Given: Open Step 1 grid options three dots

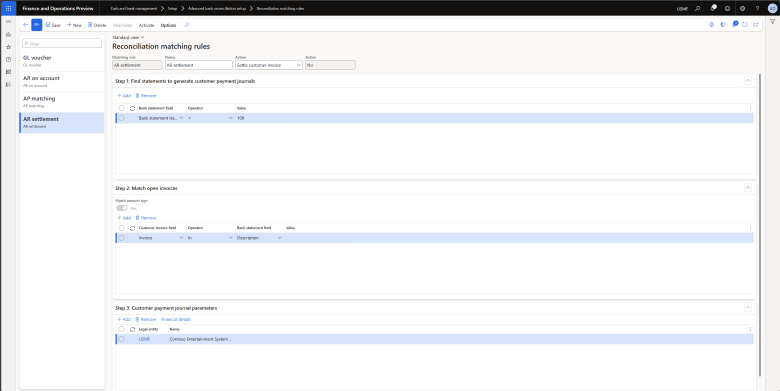Looking at the screenshot, I should (x=750, y=108).
